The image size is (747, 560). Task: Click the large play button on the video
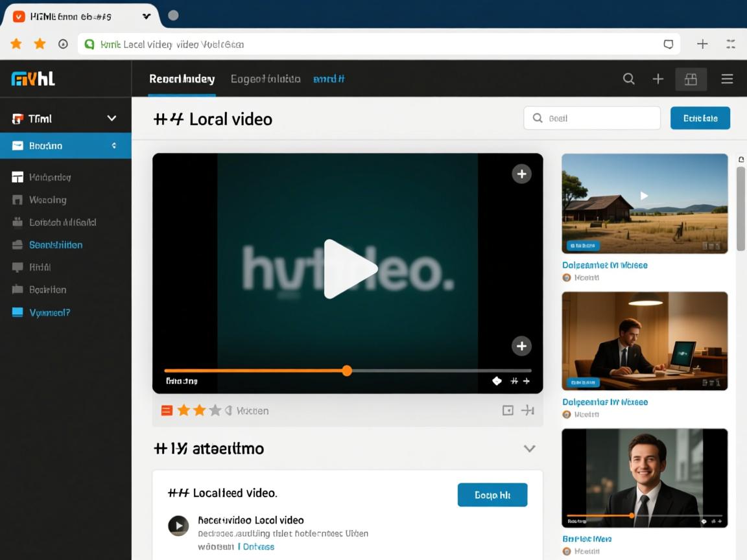click(x=349, y=269)
